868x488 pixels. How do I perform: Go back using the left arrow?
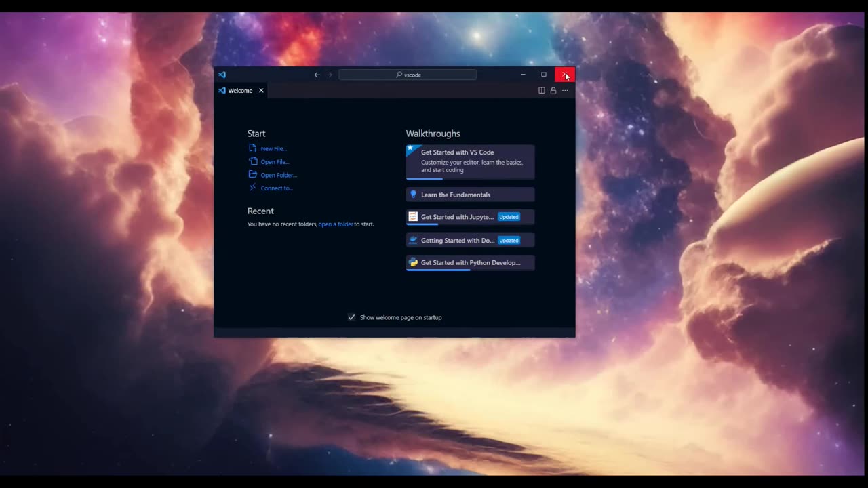pyautogui.click(x=317, y=75)
